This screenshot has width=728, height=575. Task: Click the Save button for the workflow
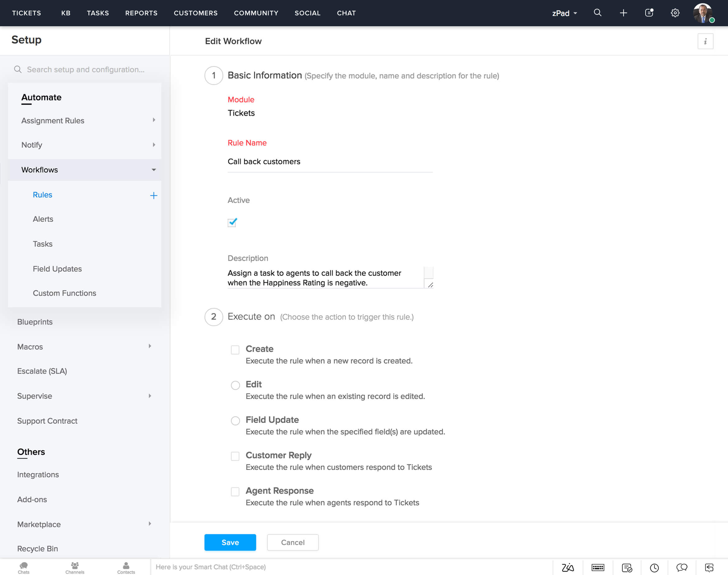tap(231, 542)
